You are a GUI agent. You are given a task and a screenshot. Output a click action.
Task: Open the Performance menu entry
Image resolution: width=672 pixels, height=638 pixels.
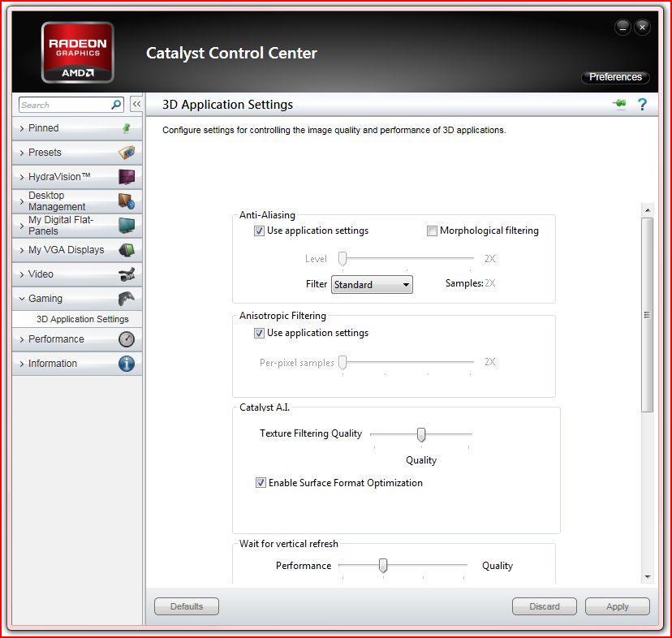coord(77,339)
